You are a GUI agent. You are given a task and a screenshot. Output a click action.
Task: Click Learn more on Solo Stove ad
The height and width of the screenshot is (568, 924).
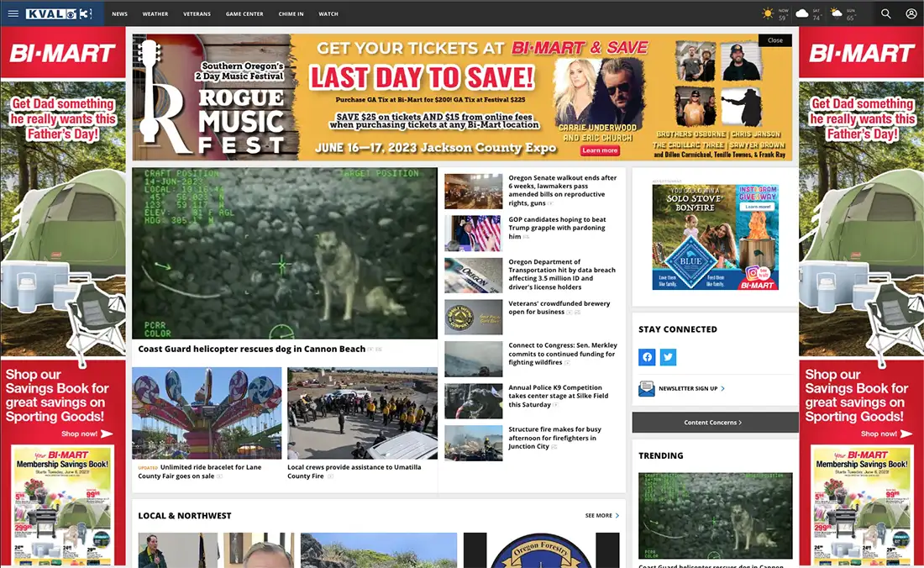pyautogui.click(x=758, y=207)
